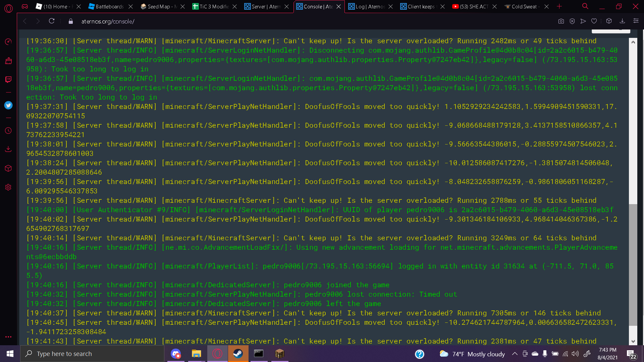Close the Battleboards tab
The image size is (644, 362).
click(130, 6)
